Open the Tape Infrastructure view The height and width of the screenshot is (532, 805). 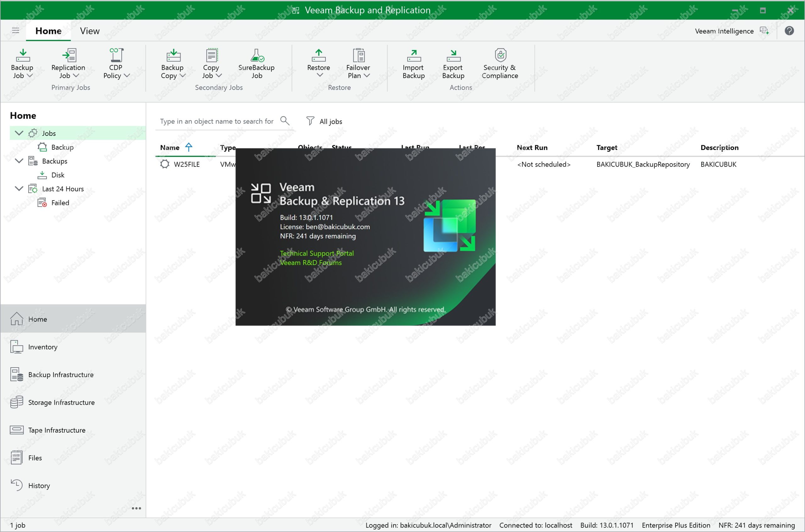[x=57, y=430]
